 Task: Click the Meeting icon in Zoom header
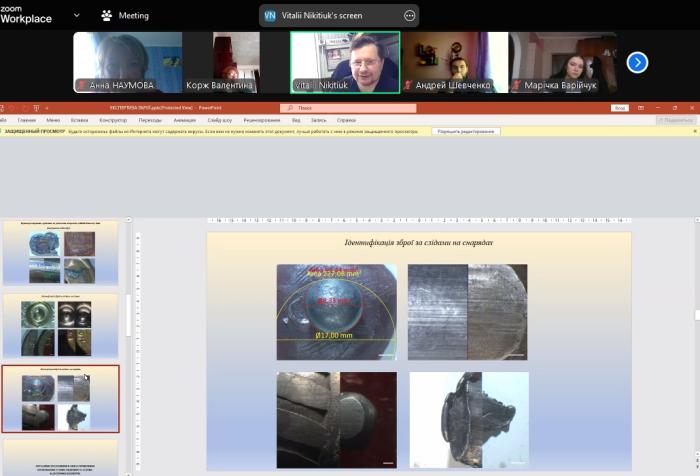point(107,16)
